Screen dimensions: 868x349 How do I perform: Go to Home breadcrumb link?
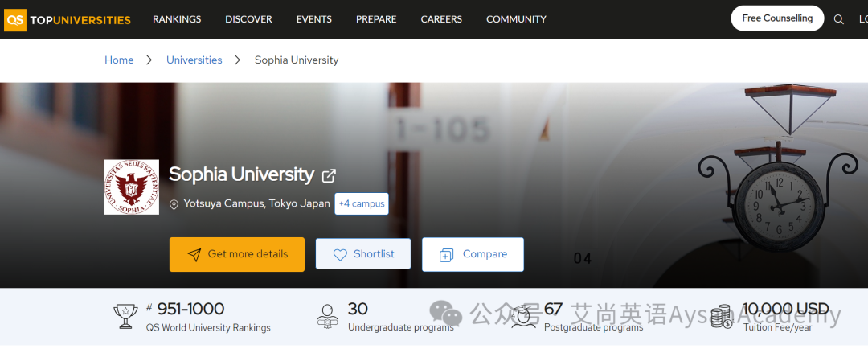[119, 60]
